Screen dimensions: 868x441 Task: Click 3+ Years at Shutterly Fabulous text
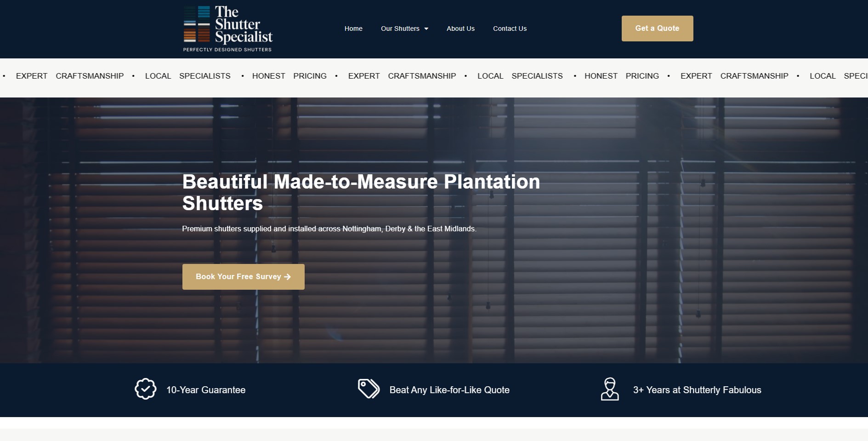(697, 390)
